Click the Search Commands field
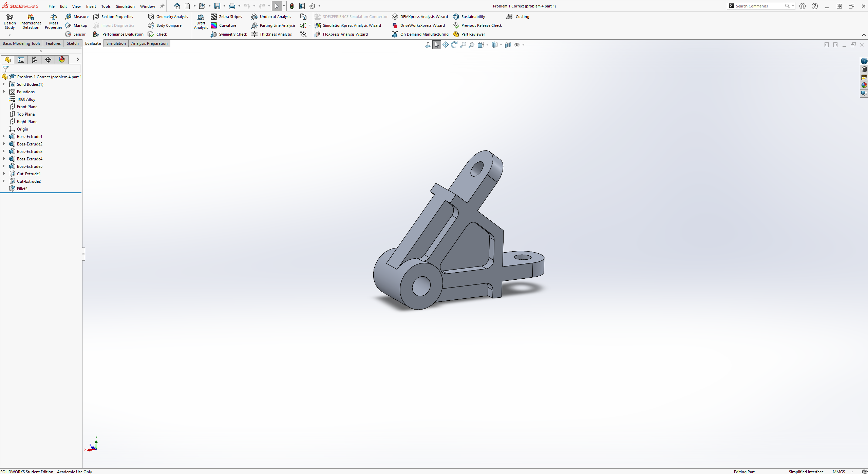This screenshot has width=868, height=474. click(760, 6)
